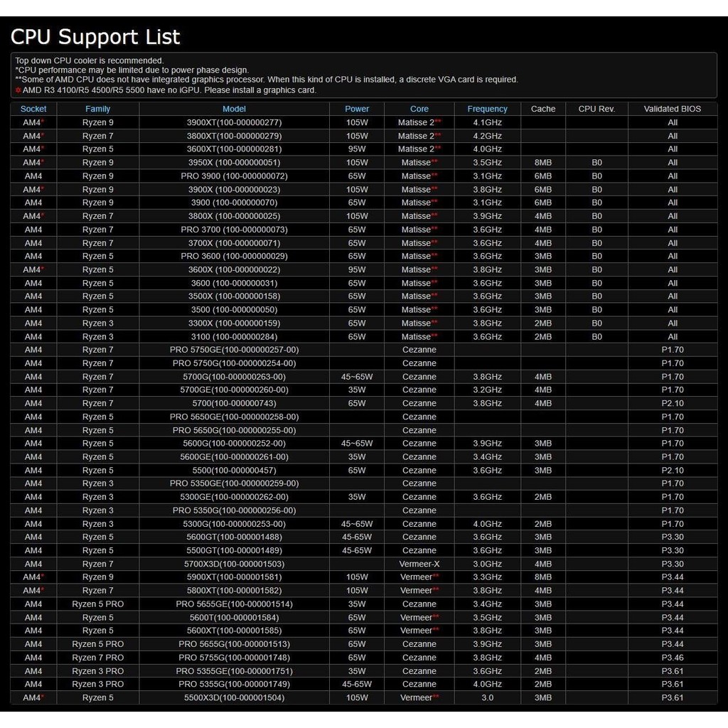Select model 5700X3D(100-000001503)
This screenshot has width=728, height=728.
[234, 564]
